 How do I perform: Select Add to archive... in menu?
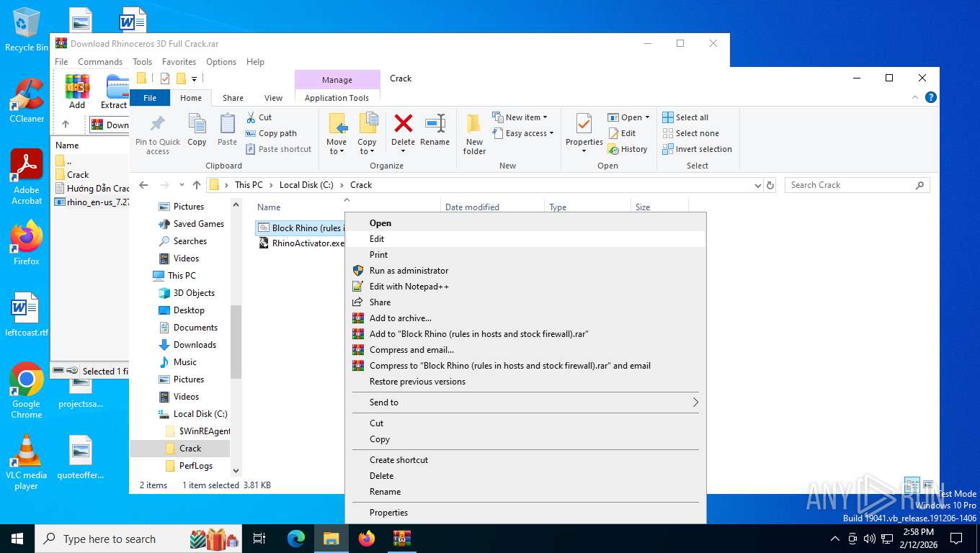525,318
